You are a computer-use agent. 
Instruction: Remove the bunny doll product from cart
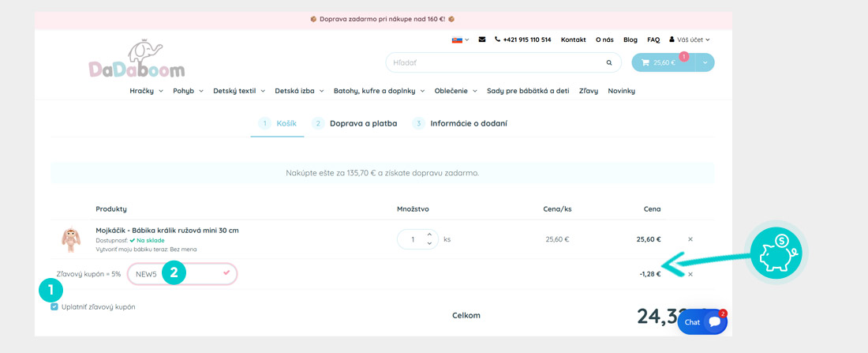click(x=690, y=239)
